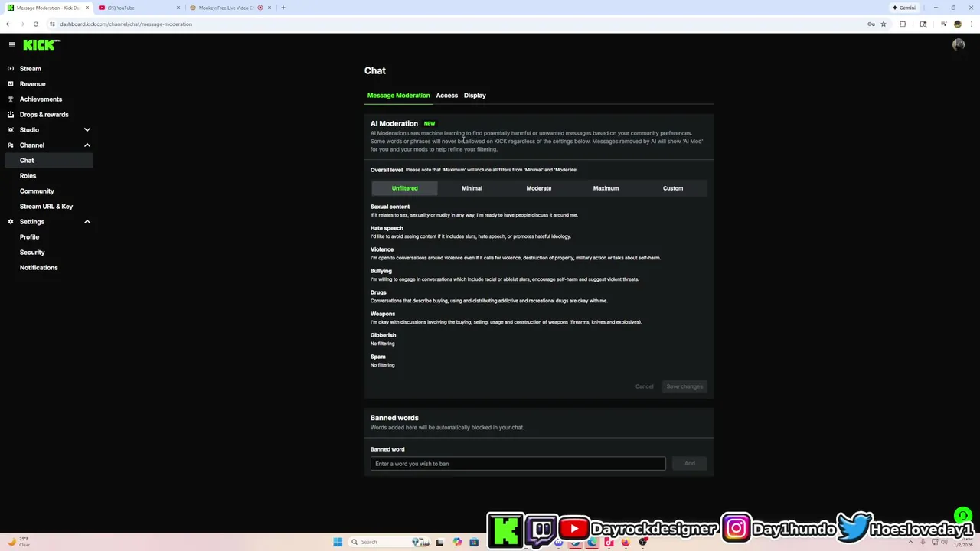Click the YouTube overlay icon in the bottom banner
This screenshot has height=551, width=980.
click(x=574, y=528)
